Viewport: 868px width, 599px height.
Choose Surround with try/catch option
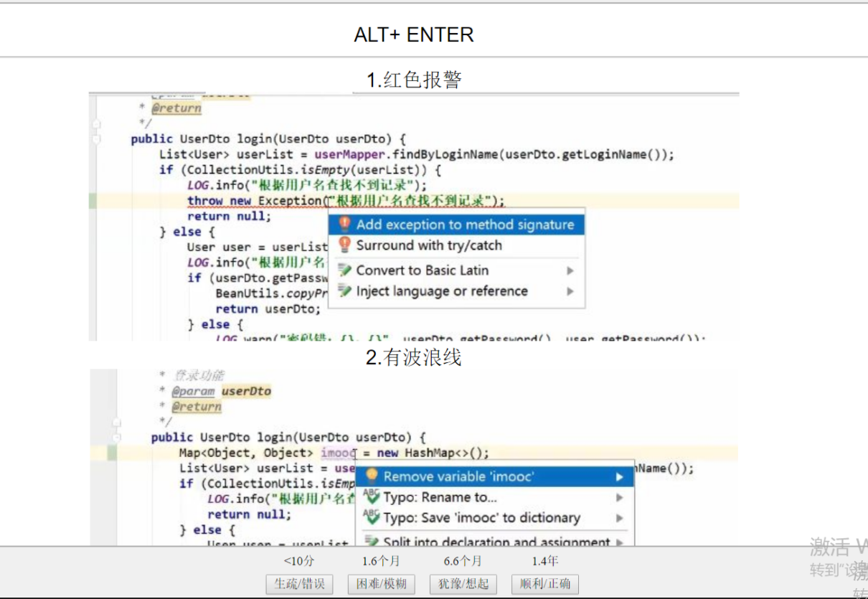point(456,245)
